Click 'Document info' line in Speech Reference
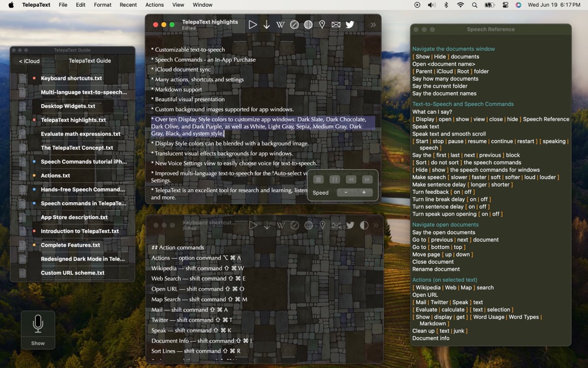This screenshot has width=588, height=368. (431, 338)
